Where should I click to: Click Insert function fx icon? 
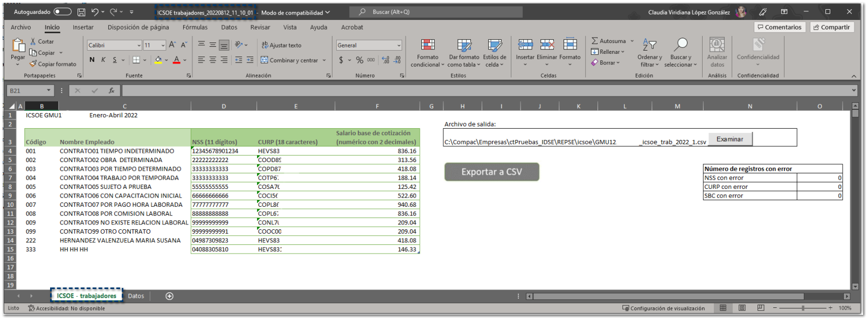pos(112,90)
